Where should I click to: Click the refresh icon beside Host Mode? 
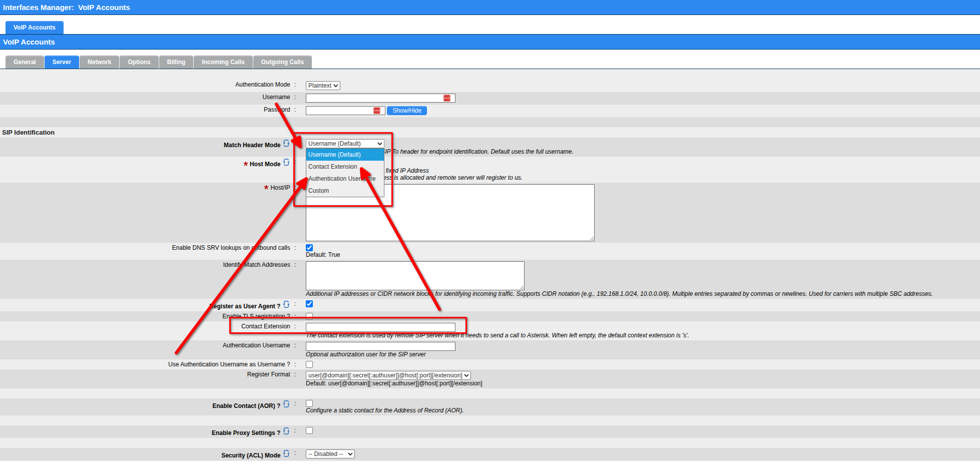[286, 163]
